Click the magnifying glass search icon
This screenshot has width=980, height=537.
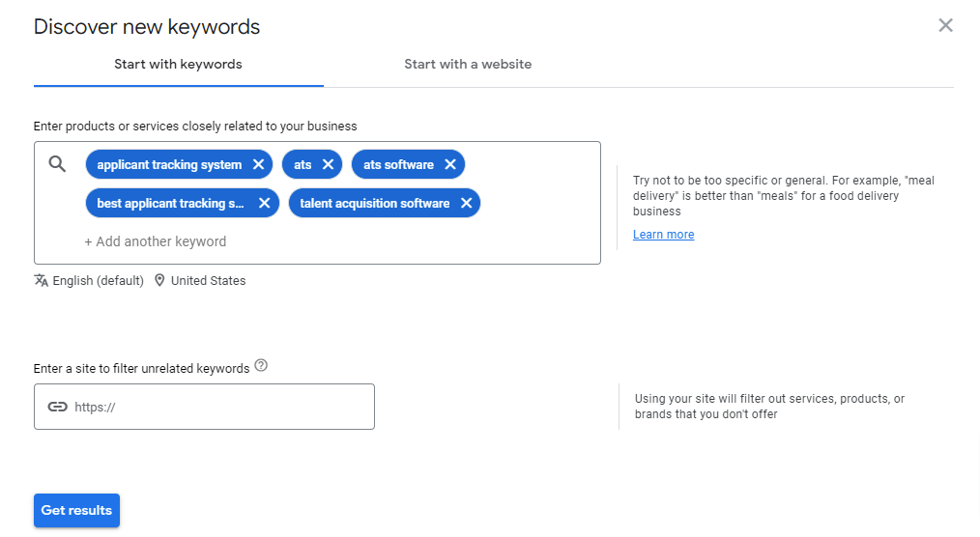point(57,164)
